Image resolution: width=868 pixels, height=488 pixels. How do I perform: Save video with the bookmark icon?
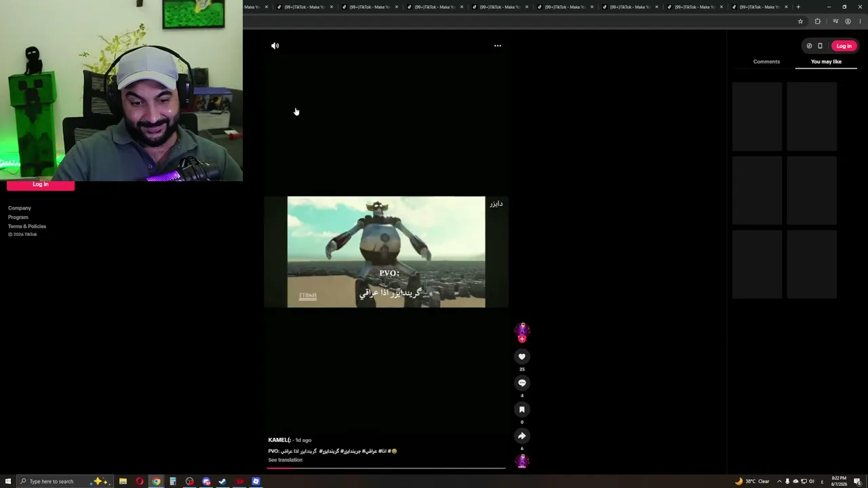pos(521,409)
